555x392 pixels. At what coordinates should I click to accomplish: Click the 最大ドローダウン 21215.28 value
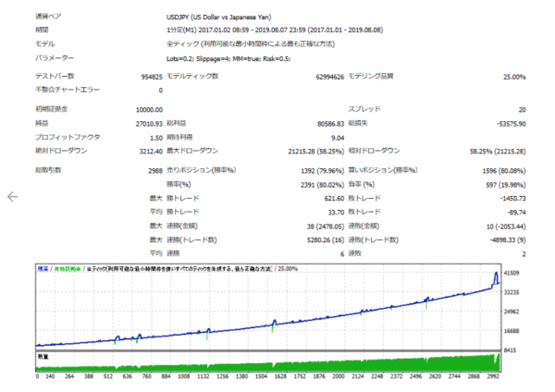314,150
